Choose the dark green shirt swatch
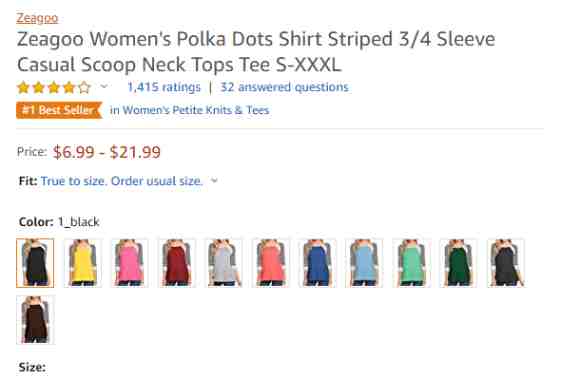Image resolution: width=580 pixels, height=379 pixels. pyautogui.click(x=458, y=263)
